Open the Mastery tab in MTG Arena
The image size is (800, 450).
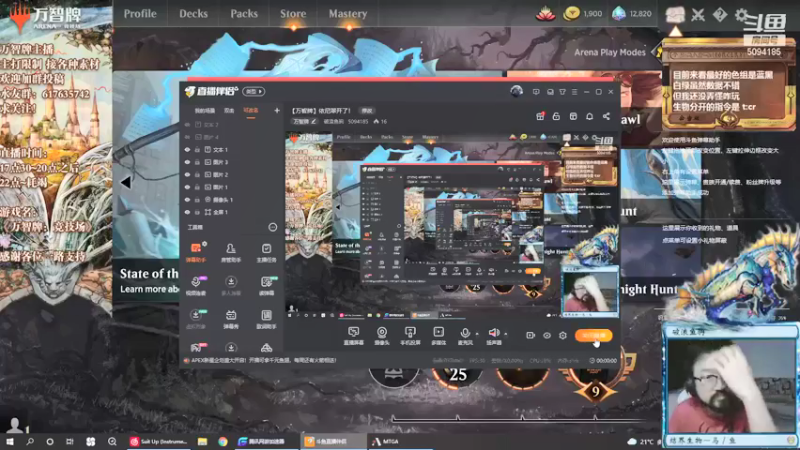coord(347,14)
